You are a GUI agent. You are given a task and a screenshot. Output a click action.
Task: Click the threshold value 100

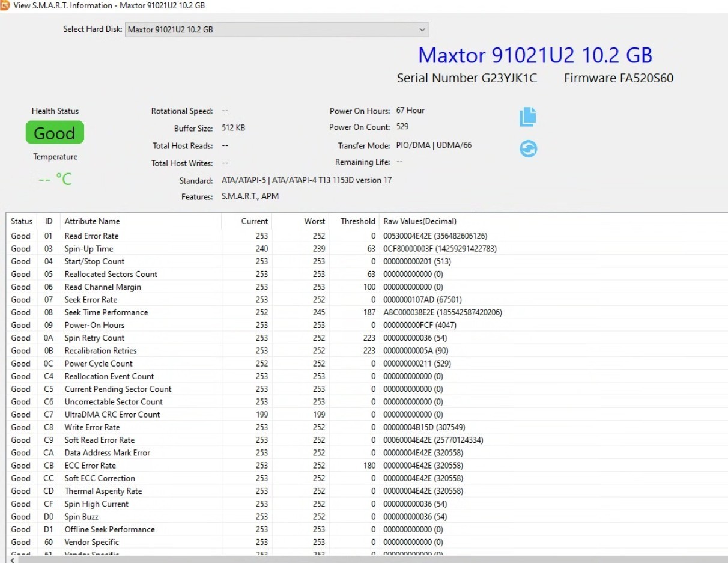pos(369,287)
